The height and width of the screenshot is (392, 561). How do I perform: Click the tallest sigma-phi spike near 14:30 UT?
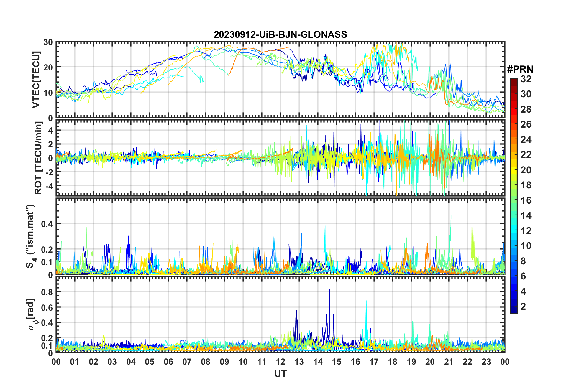coord(329,290)
